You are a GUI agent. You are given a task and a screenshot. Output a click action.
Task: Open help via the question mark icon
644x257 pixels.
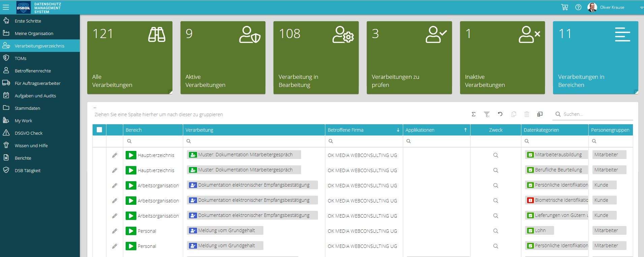[x=578, y=7]
